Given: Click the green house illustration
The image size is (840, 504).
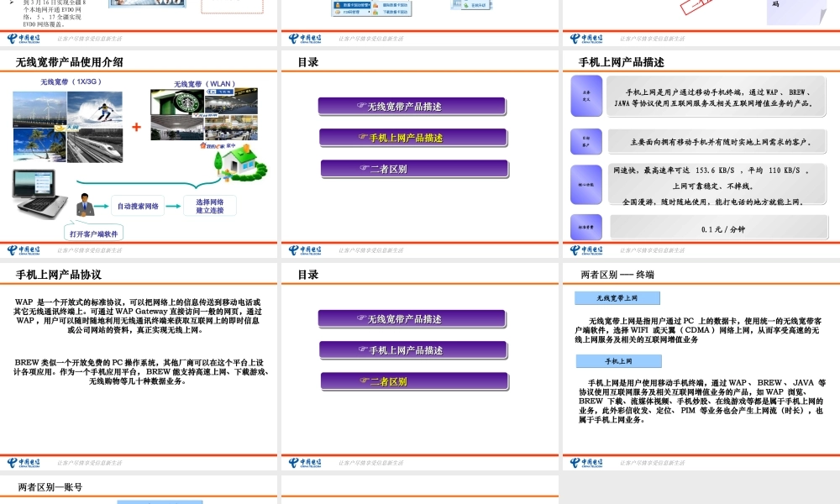Looking at the screenshot, I should (239, 162).
